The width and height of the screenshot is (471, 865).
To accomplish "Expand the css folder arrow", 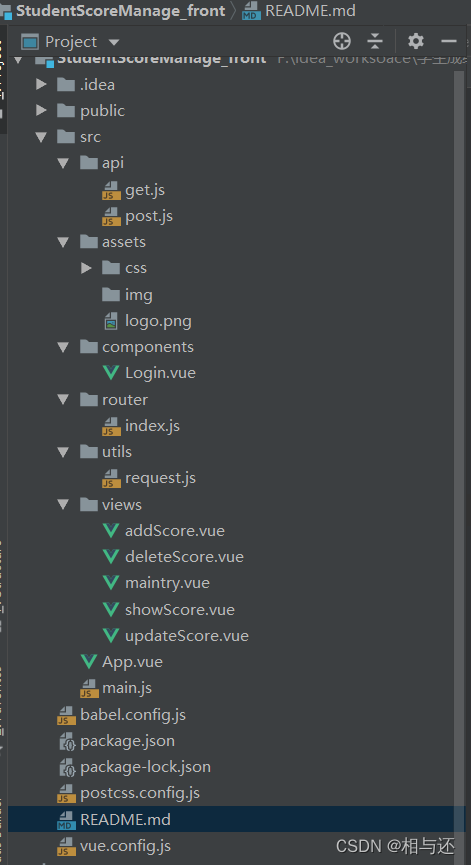I will click(x=86, y=268).
